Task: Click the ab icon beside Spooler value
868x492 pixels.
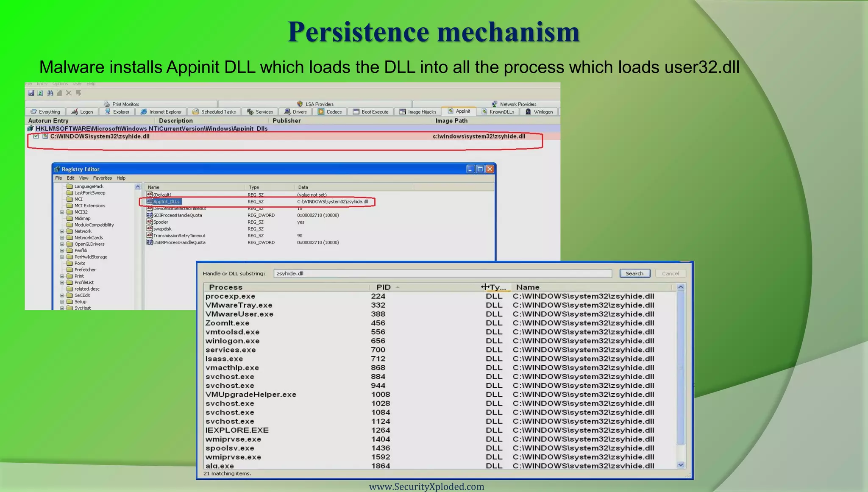Action: 149,222
